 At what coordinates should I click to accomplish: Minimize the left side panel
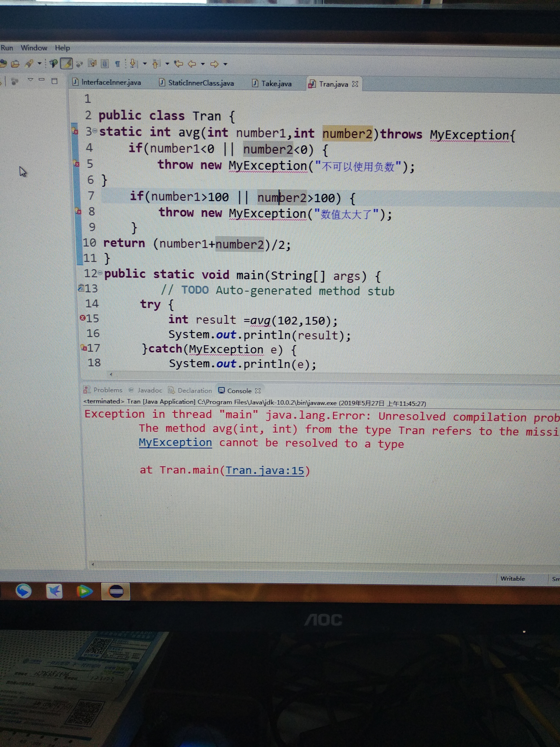(x=42, y=80)
